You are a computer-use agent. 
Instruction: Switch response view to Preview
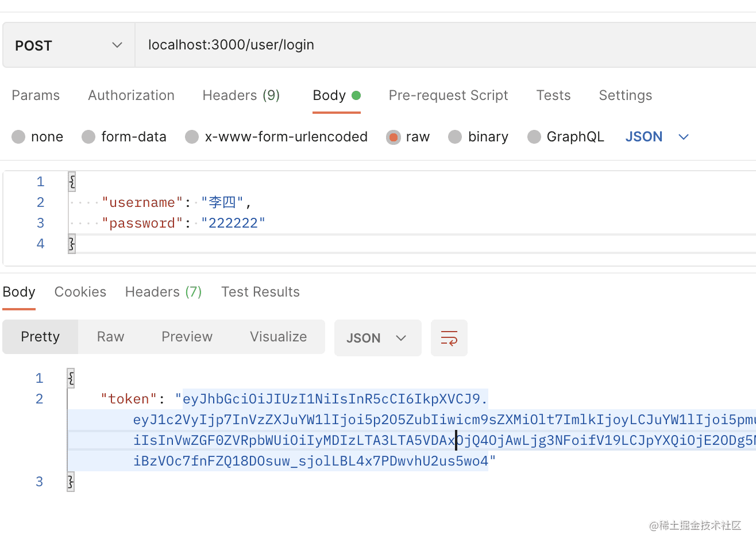187,337
